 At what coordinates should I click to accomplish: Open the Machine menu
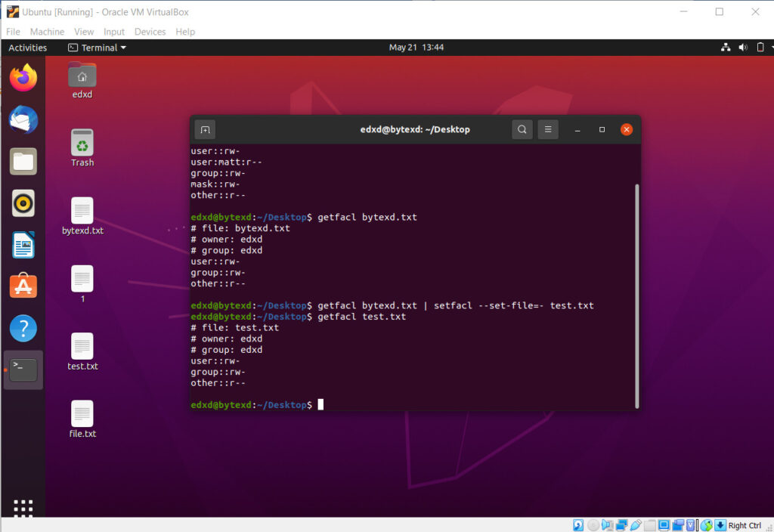coord(47,32)
